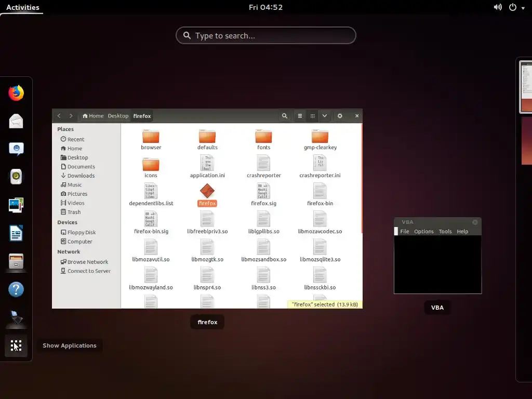
Task: Open the view options dropdown arrow
Action: [x=325, y=116]
